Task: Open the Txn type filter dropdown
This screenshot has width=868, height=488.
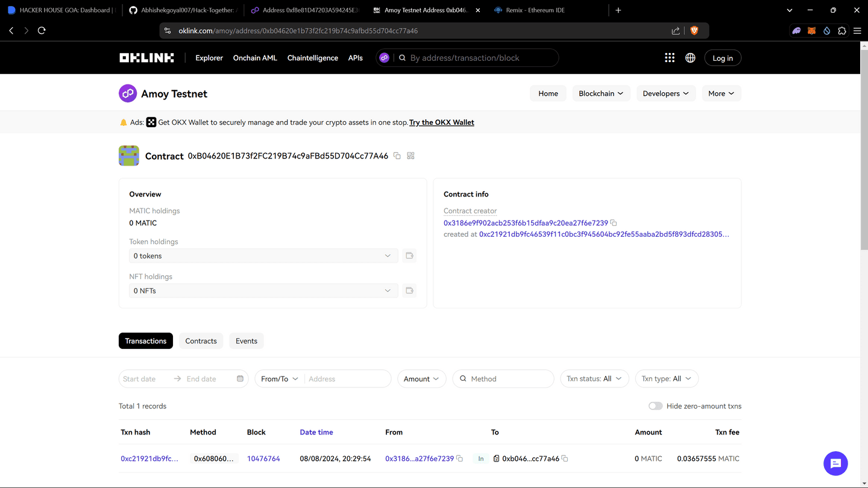Action: tap(667, 379)
